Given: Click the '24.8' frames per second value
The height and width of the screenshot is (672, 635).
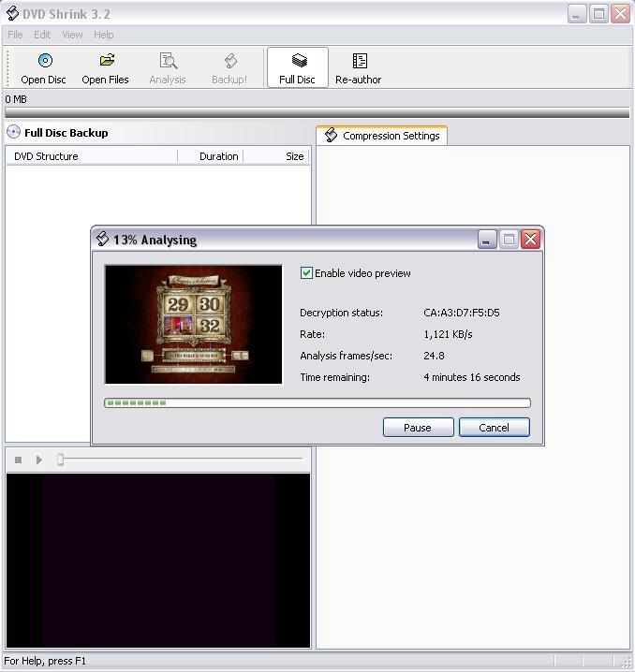Looking at the screenshot, I should (x=434, y=356).
